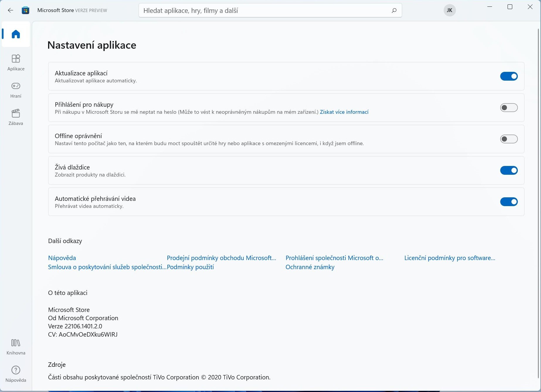Open Podmínky použití link
The image size is (541, 392).
190,267
